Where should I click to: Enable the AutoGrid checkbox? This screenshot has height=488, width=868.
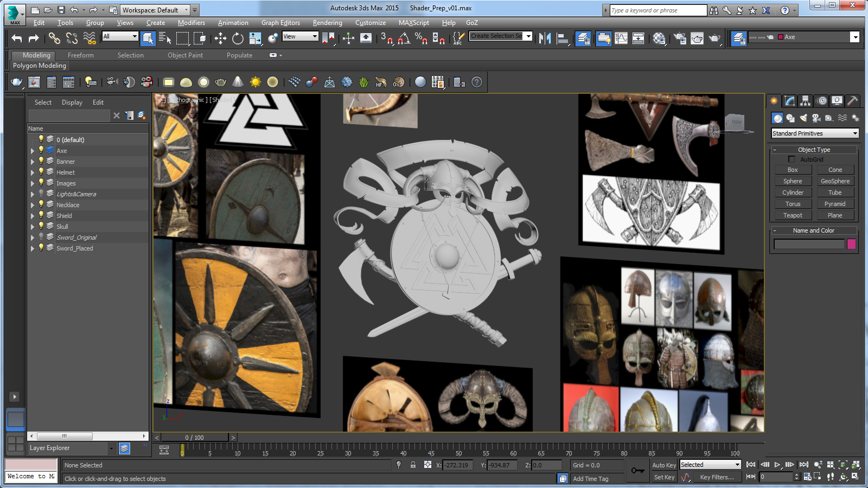coord(792,159)
